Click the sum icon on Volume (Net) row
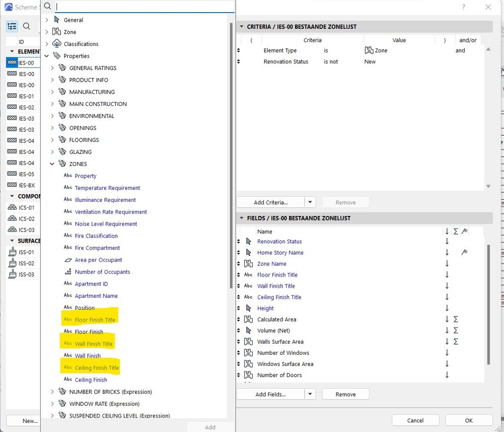 [x=456, y=331]
